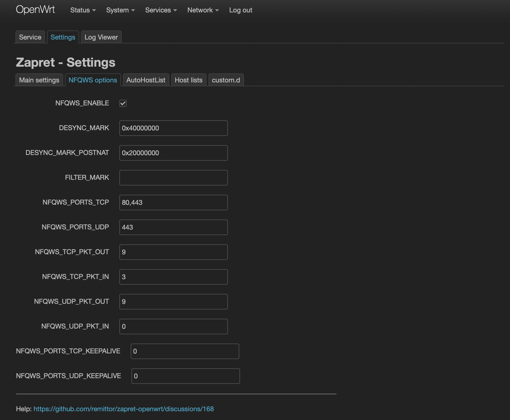510x420 pixels.
Task: Select NFQWS options tab
Action: (93, 80)
